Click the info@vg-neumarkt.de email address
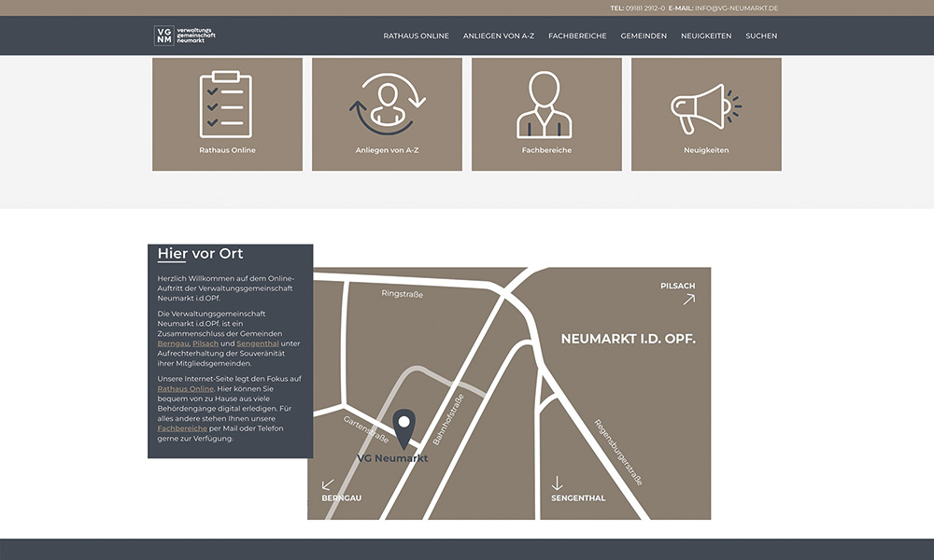The image size is (934, 560). pos(736,8)
